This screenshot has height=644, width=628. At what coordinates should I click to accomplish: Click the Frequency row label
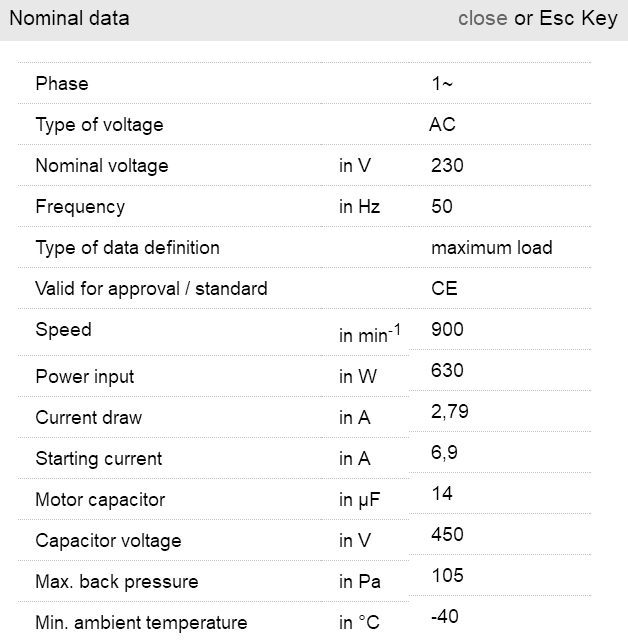80,207
